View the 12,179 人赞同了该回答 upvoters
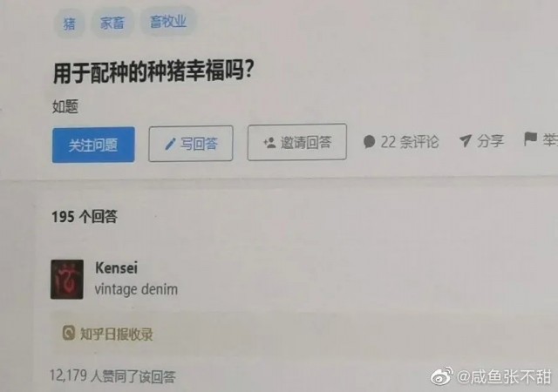Image resolution: width=558 pixels, height=392 pixels. (x=112, y=375)
